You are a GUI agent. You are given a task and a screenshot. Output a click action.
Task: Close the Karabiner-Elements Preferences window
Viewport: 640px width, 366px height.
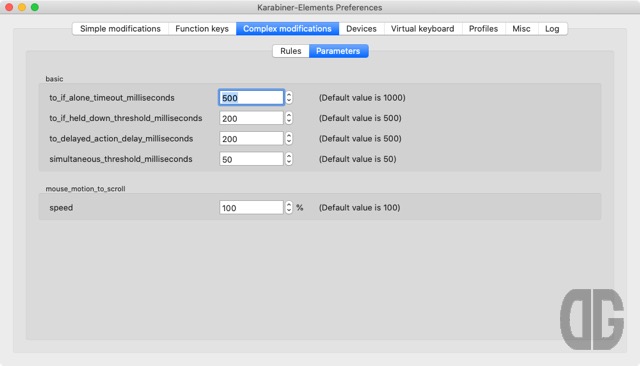click(x=9, y=7)
